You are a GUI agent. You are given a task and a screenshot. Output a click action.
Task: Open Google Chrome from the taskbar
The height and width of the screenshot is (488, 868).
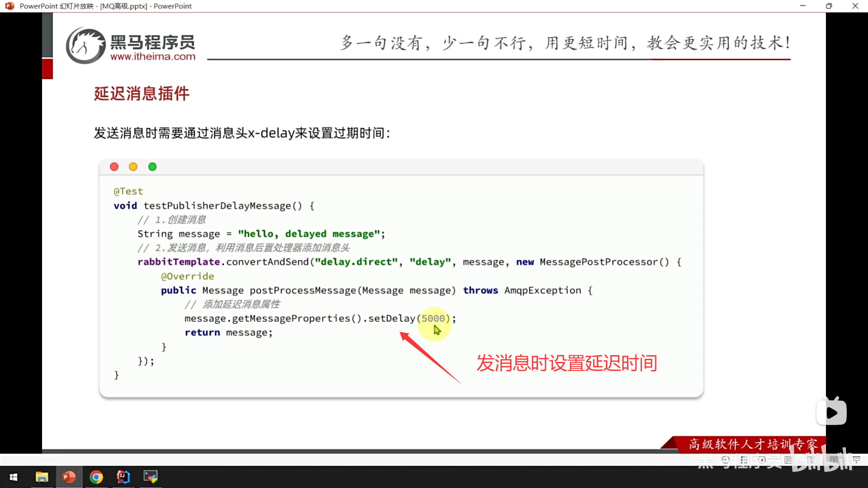96,477
